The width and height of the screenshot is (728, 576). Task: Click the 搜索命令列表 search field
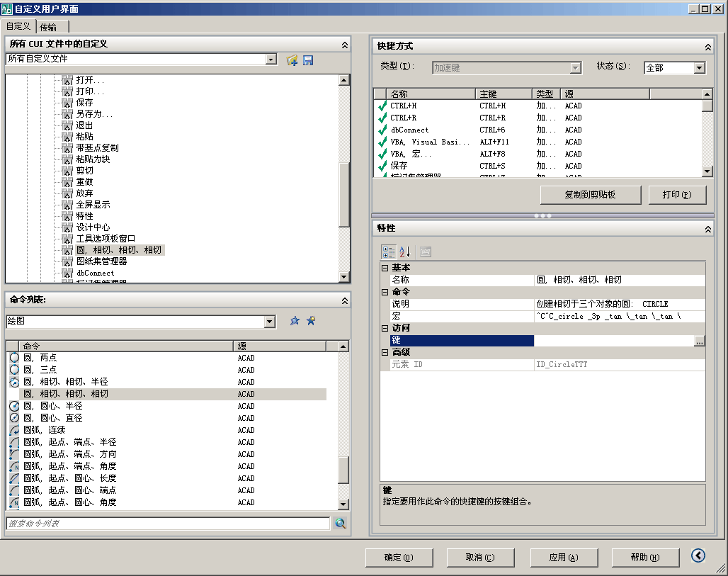click(x=168, y=524)
